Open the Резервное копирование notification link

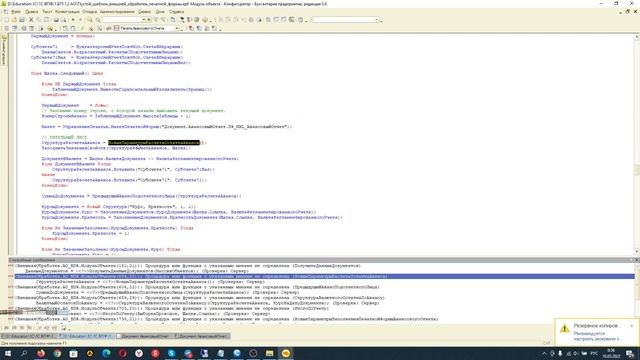point(597,336)
